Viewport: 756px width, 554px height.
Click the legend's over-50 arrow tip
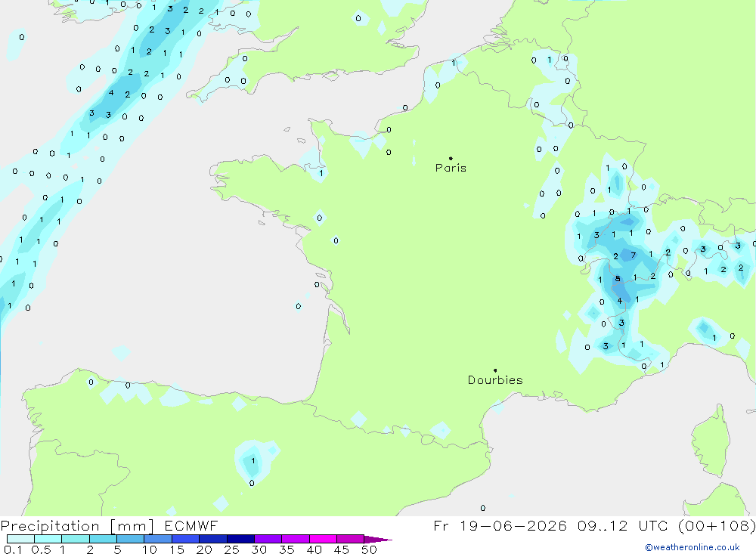pos(378,539)
